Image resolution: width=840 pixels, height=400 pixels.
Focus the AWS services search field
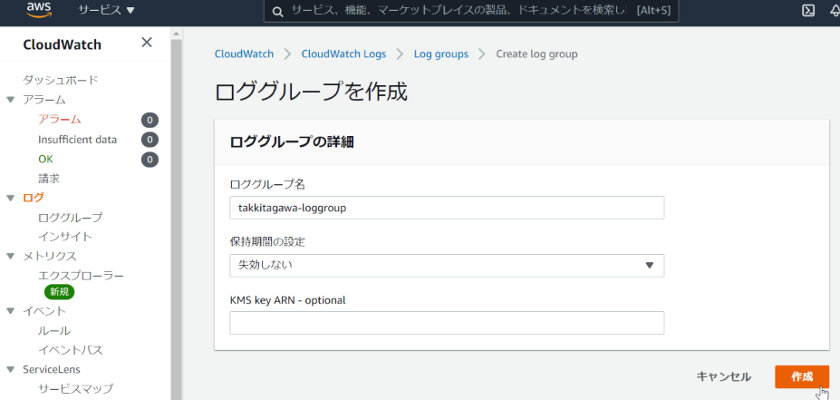[471, 11]
